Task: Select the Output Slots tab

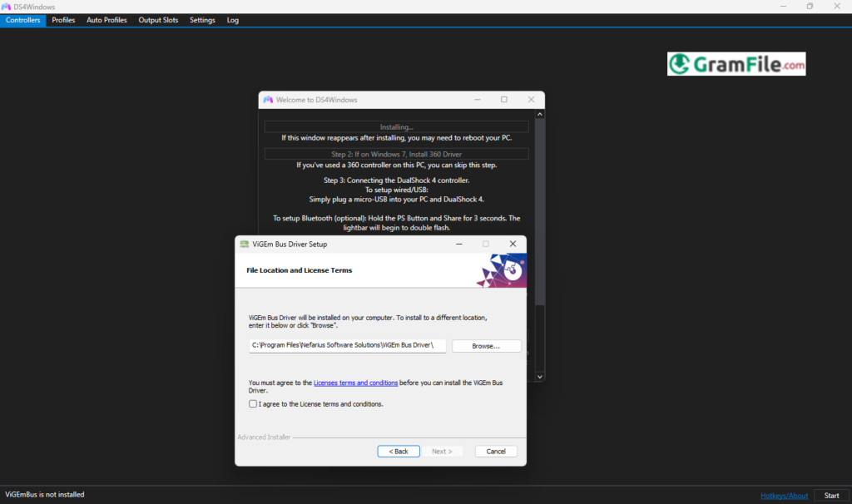Action: point(158,20)
